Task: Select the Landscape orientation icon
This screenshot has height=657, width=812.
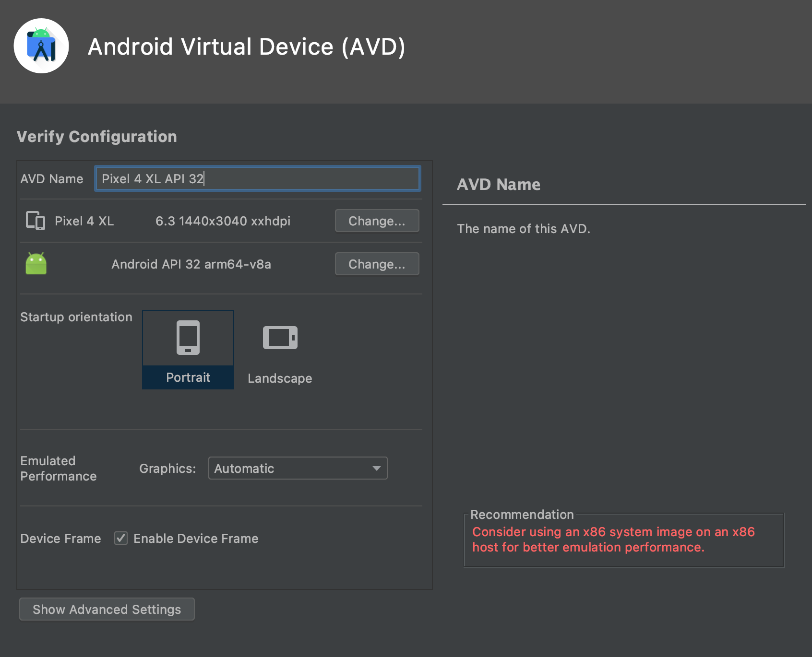Action: tap(280, 338)
